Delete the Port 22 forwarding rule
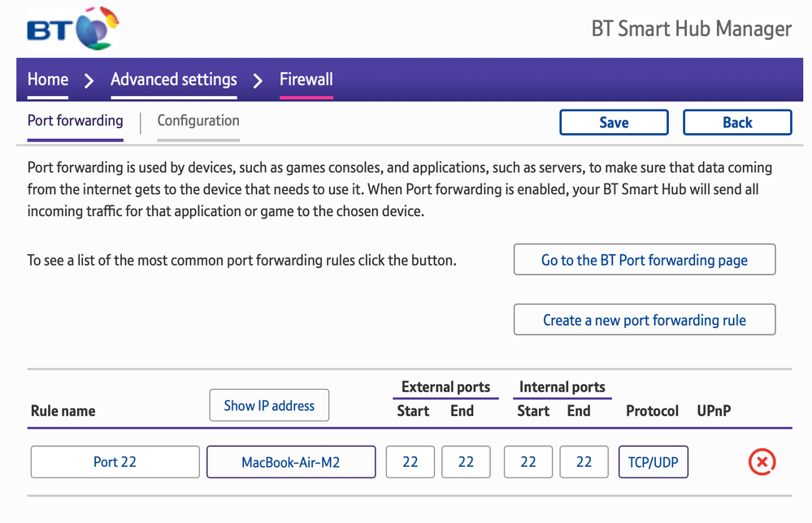812x523 pixels. (761, 462)
